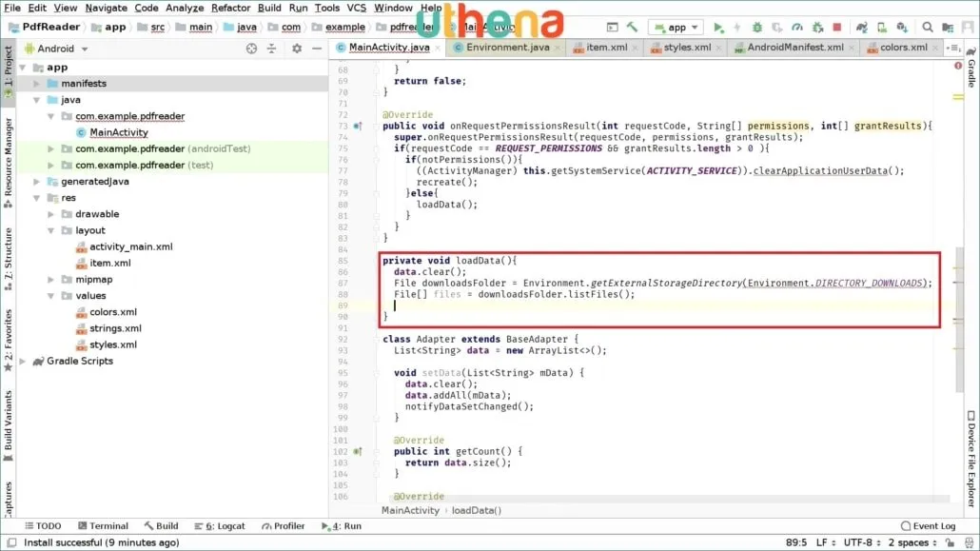Click the Apply Changes lightning icon
This screenshot has width=980, height=551.
coord(737,28)
